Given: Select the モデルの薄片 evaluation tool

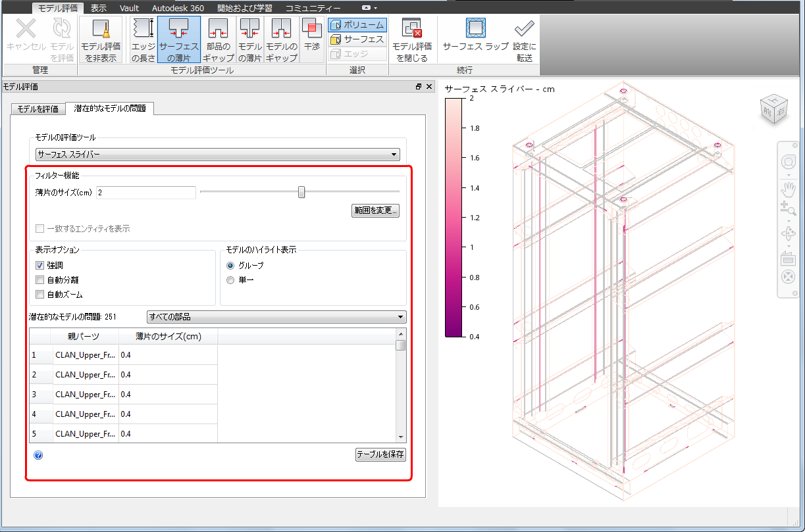Looking at the screenshot, I should [x=249, y=39].
